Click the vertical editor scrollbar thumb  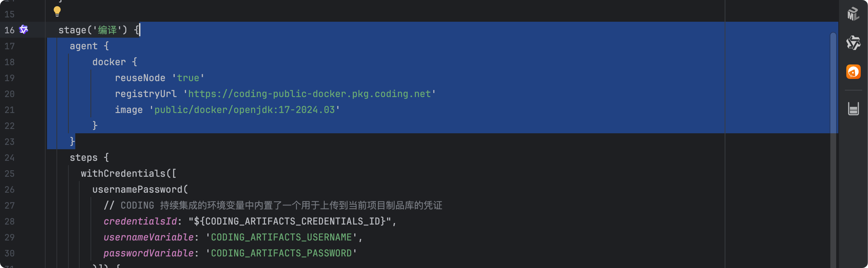833,83
